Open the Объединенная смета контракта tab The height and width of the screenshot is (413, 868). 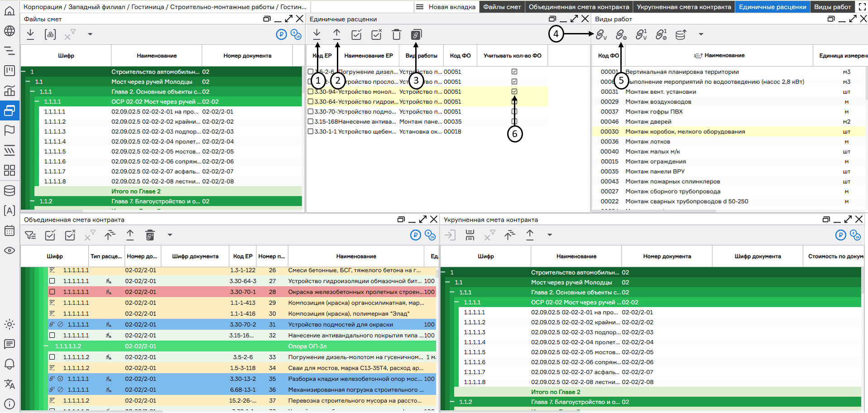coord(579,7)
